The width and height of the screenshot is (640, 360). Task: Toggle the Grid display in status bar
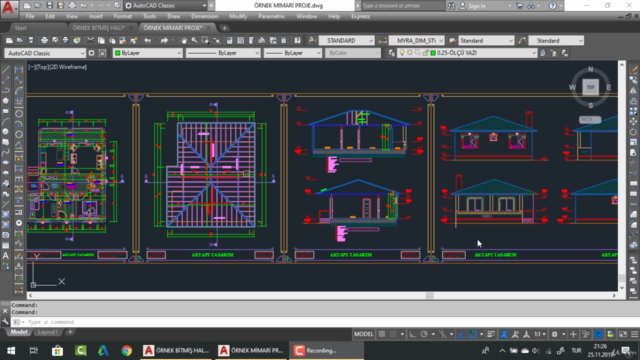[x=382, y=334]
